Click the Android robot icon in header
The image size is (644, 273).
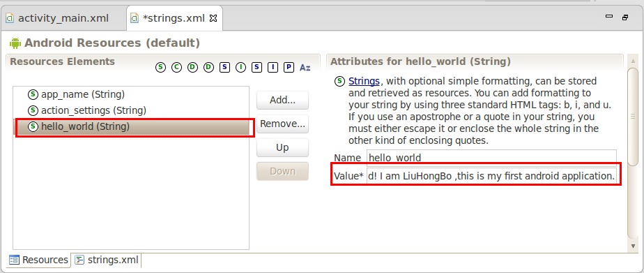pyautogui.click(x=15, y=43)
